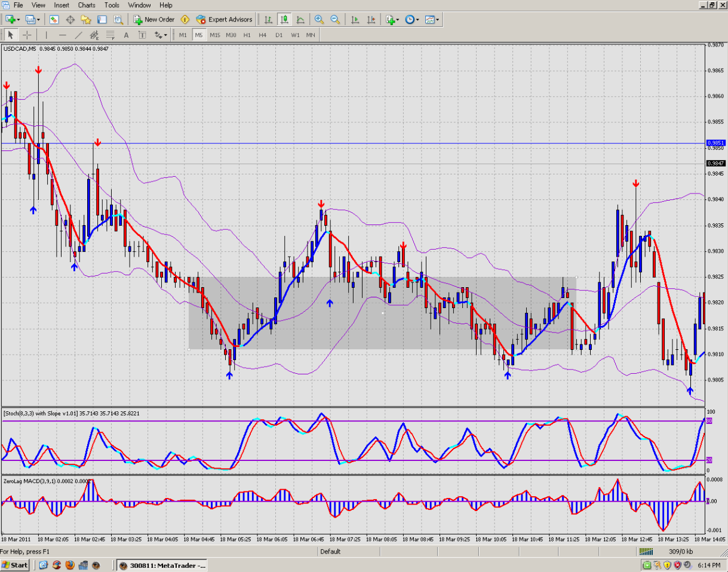The width and height of the screenshot is (728, 572).
Task: Switch chart to Line Chart mode
Action: pyautogui.click(x=300, y=19)
